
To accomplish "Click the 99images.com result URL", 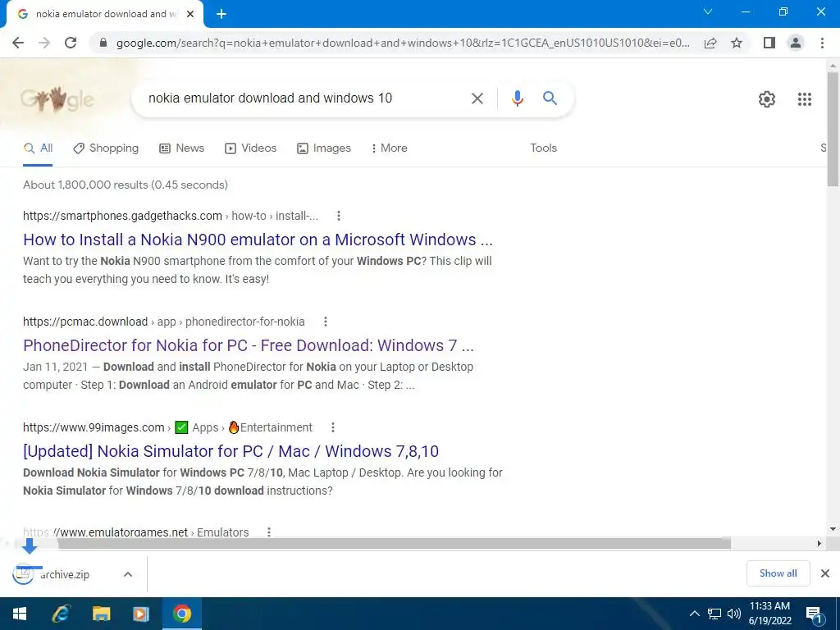I will tap(167, 427).
